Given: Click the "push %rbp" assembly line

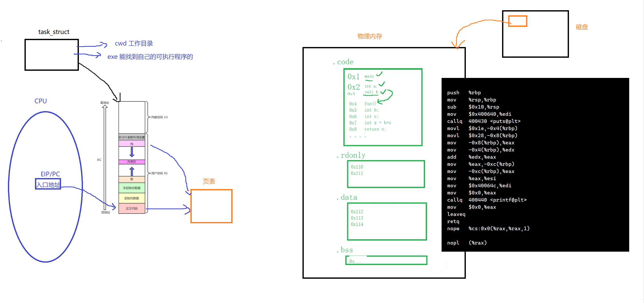Looking at the screenshot, I should [x=464, y=93].
